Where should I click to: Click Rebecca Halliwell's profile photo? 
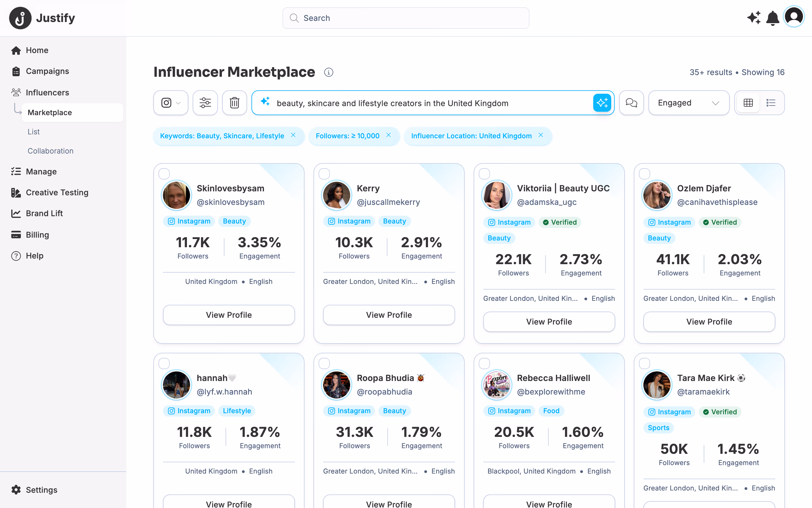[497, 385]
